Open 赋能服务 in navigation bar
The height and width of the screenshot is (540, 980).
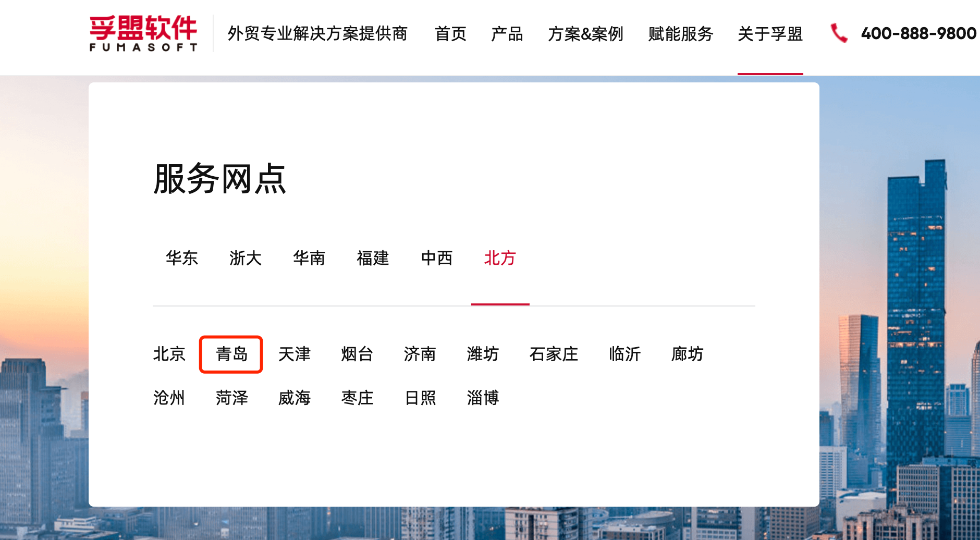pos(680,34)
